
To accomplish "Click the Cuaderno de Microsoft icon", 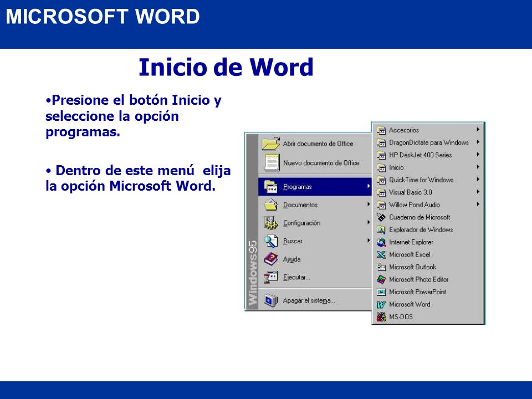I will [381, 217].
